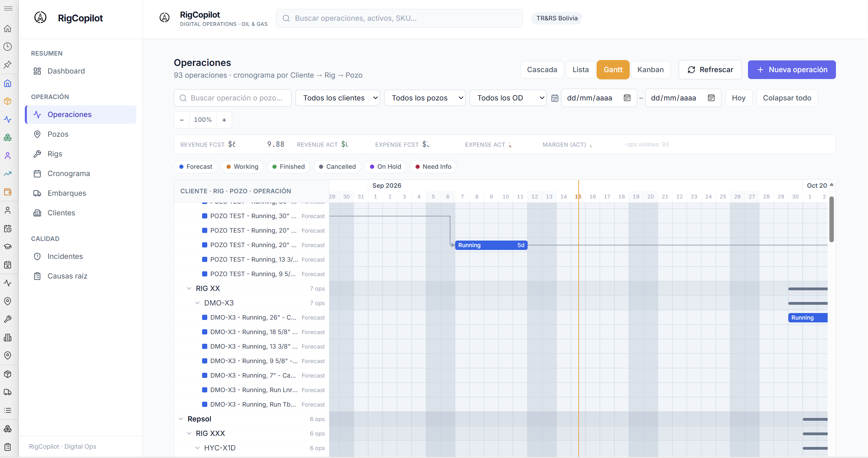868x458 pixels.
Task: Click Colapsar todo button
Action: pyautogui.click(x=787, y=98)
